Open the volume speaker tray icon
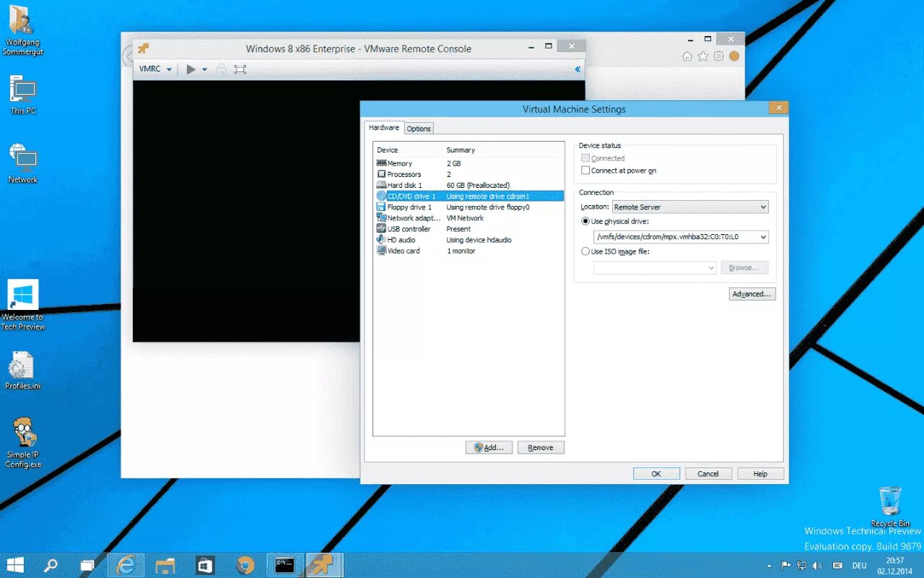Screen dimensions: 924x578 point(817,566)
